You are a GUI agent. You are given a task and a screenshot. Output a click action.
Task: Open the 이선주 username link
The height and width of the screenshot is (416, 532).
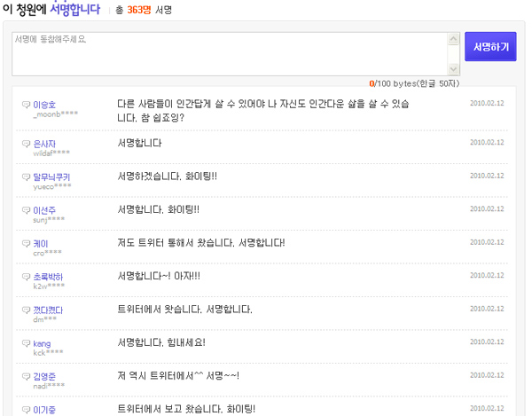(44, 210)
